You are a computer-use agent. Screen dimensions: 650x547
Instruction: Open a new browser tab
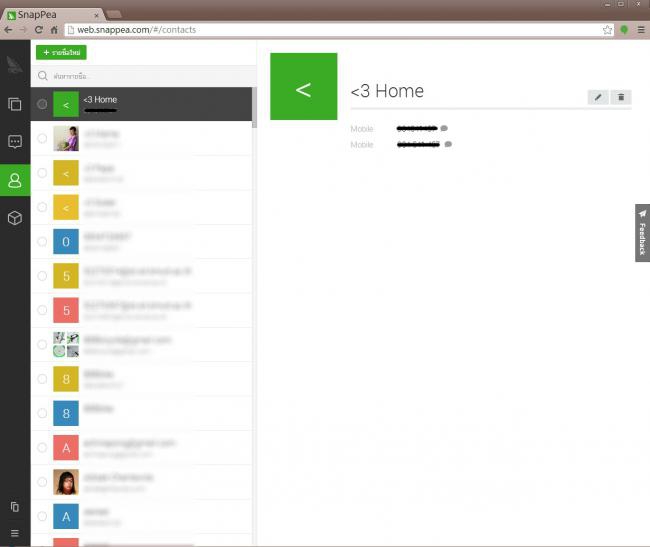point(114,15)
